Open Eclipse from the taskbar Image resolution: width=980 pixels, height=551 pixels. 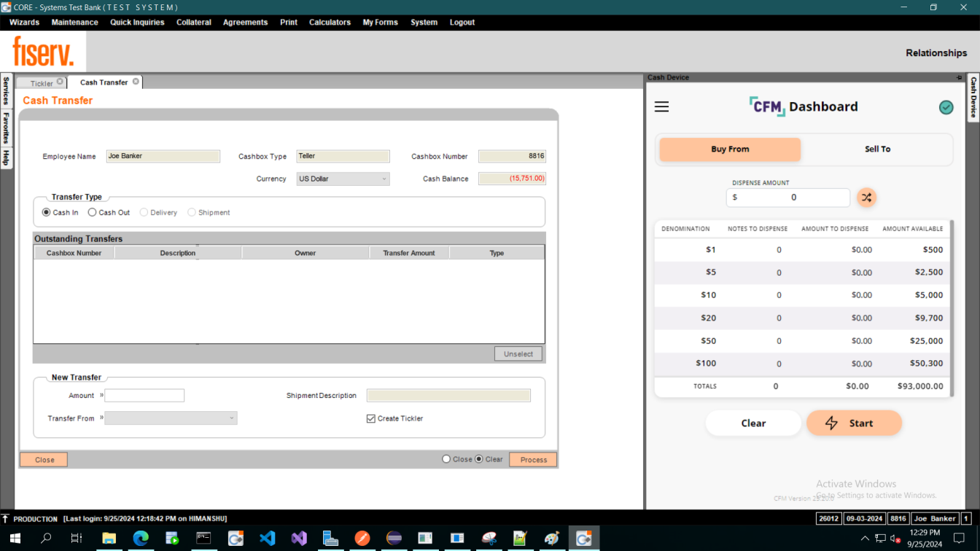click(x=394, y=539)
